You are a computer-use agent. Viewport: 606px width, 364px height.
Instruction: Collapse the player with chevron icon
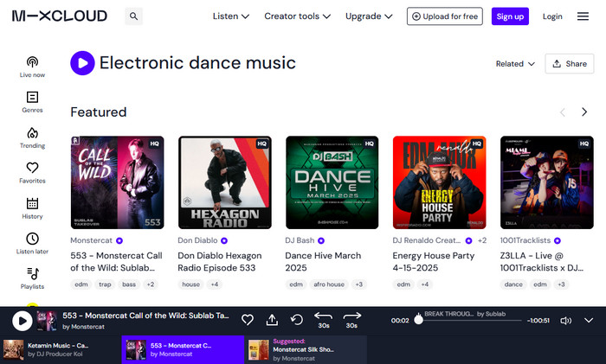click(x=589, y=321)
